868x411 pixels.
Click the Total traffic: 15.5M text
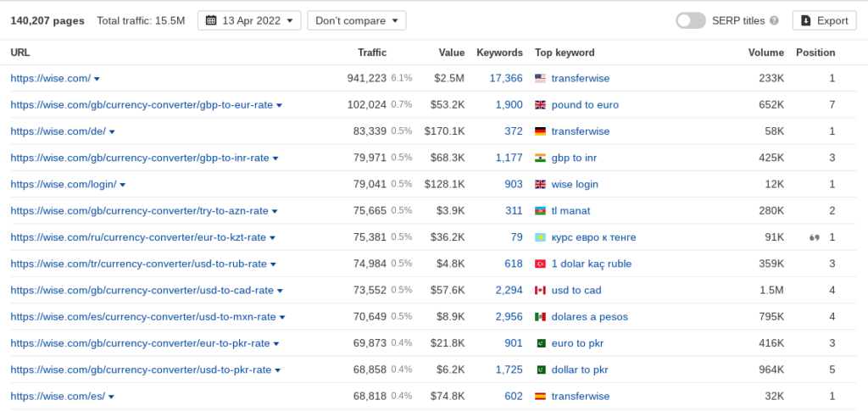point(141,21)
